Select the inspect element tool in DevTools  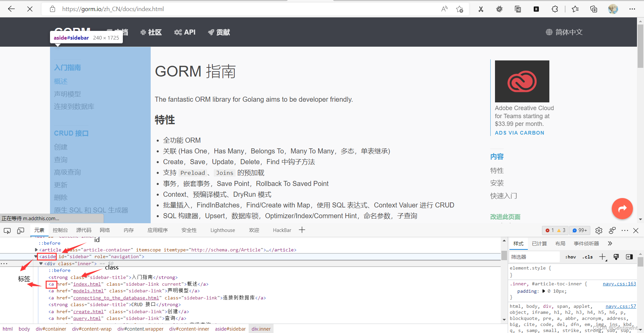point(7,231)
